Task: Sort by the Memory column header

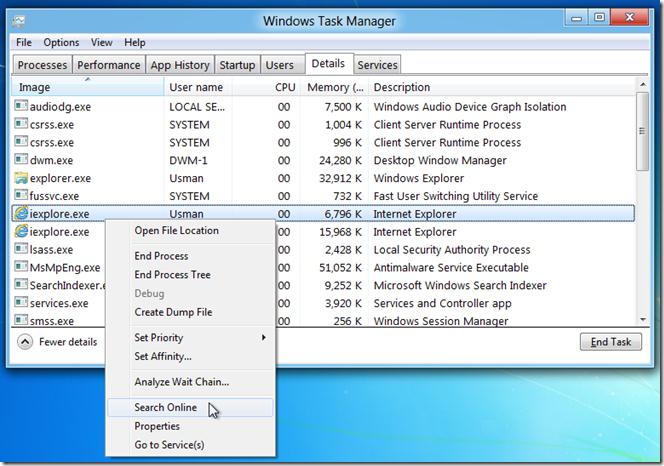Action: pyautogui.click(x=335, y=87)
